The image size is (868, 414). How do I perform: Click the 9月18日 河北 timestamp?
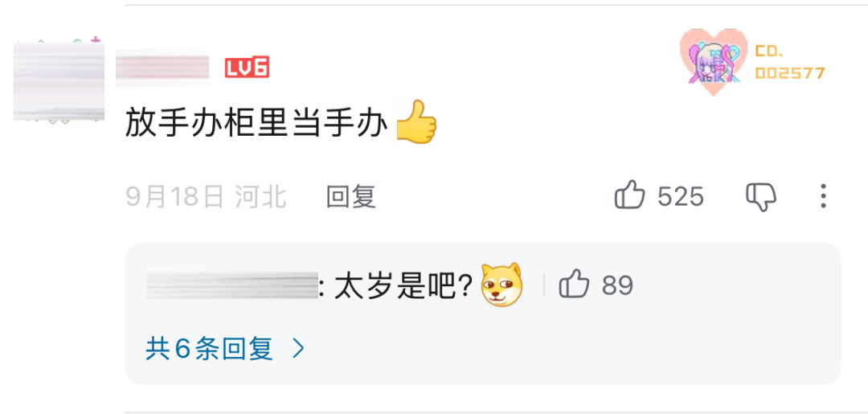tap(206, 196)
